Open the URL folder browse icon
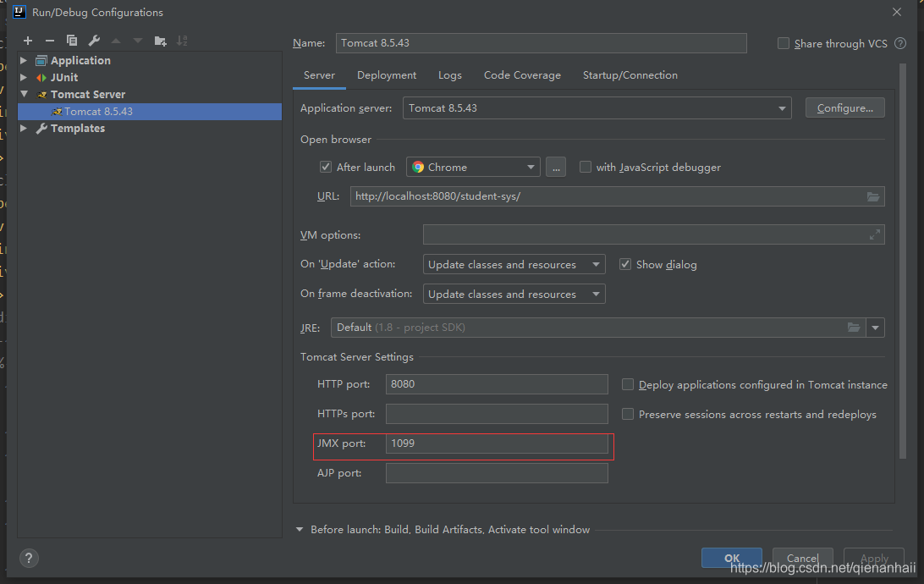 873,196
